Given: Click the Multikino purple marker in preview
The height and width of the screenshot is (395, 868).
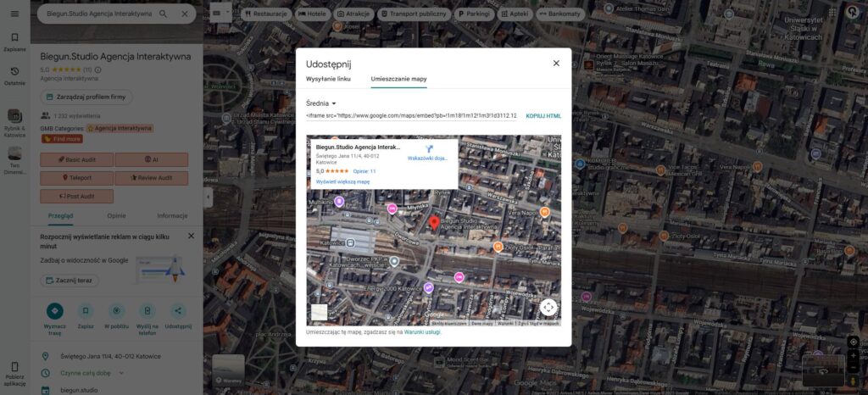Looking at the screenshot, I should (x=339, y=201).
